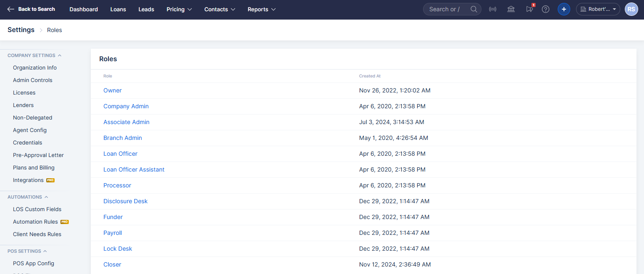Expand the Pricing menu

179,9
